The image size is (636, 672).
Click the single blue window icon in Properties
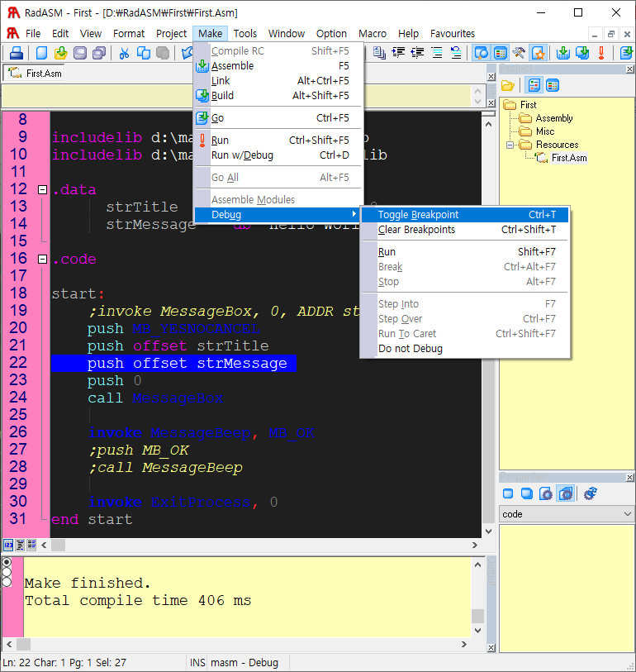point(508,493)
